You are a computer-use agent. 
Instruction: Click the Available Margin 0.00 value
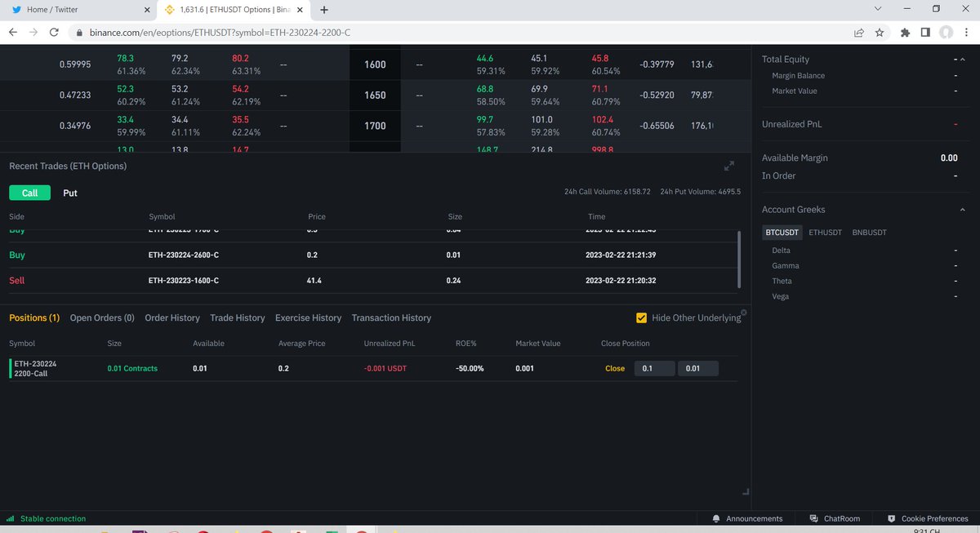(x=949, y=158)
